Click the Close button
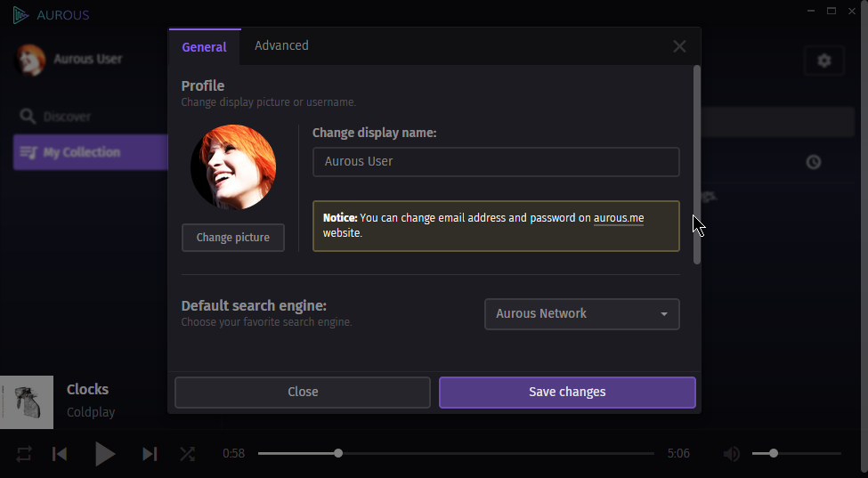The width and height of the screenshot is (868, 478). tap(303, 393)
